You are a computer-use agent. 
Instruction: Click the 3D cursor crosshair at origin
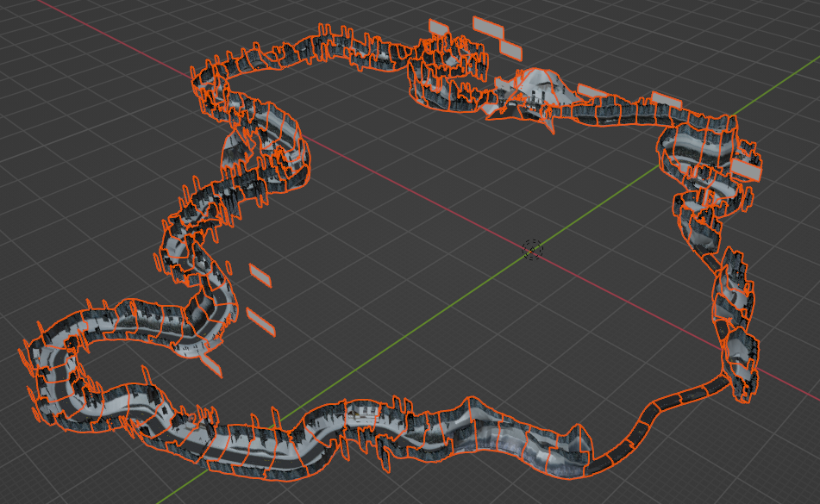click(532, 250)
